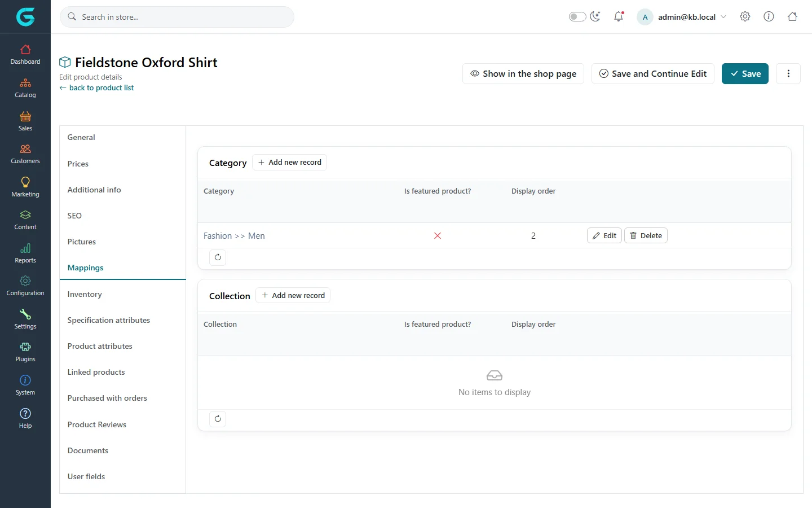Click the notifications bell icon

(x=619, y=16)
